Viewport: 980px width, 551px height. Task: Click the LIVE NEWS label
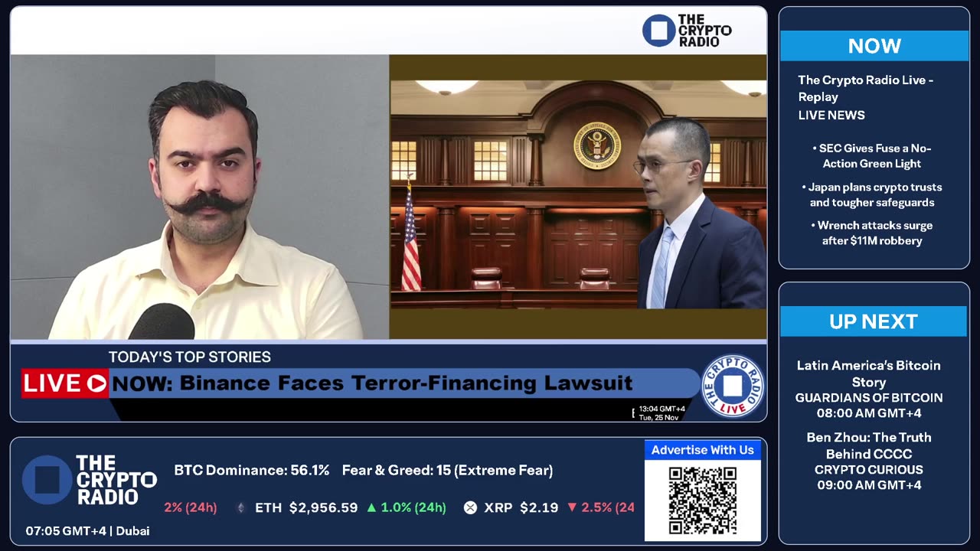(831, 115)
